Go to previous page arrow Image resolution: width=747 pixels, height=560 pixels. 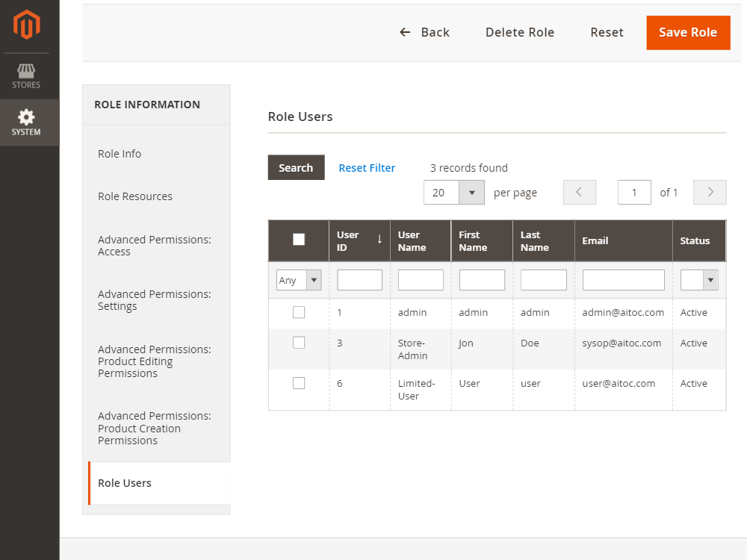579,193
